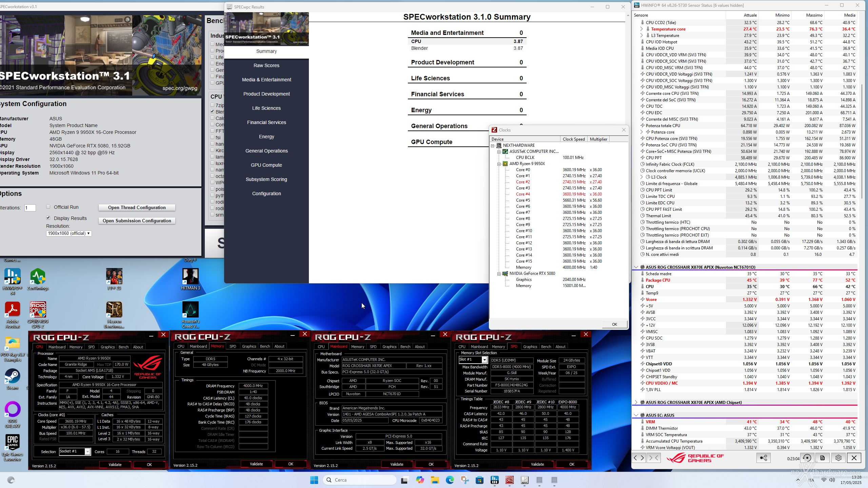Click Validate in CPU-Z Memory tab window
This screenshot has width=868, height=488.
click(x=256, y=464)
